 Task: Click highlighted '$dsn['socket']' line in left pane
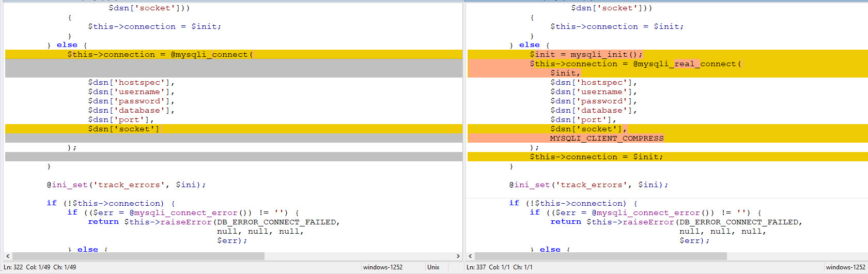coord(234,129)
